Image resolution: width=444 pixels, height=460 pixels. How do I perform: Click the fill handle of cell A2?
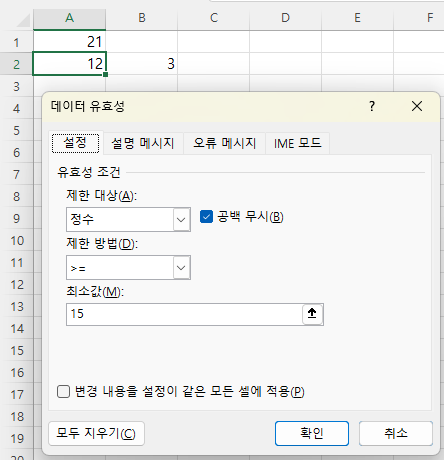(106, 75)
